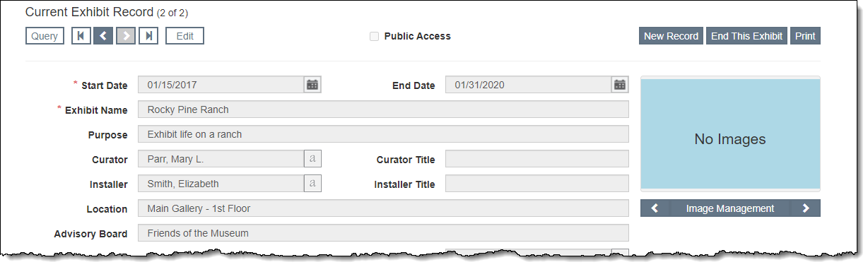Click Edit to modify exhibit record
Viewport: 868px width, 267px height.
click(185, 36)
